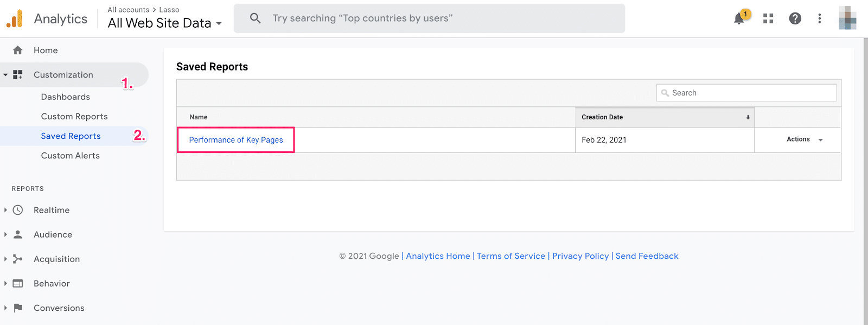Open the notifications bell icon
This screenshot has width=868, height=325.
739,19
